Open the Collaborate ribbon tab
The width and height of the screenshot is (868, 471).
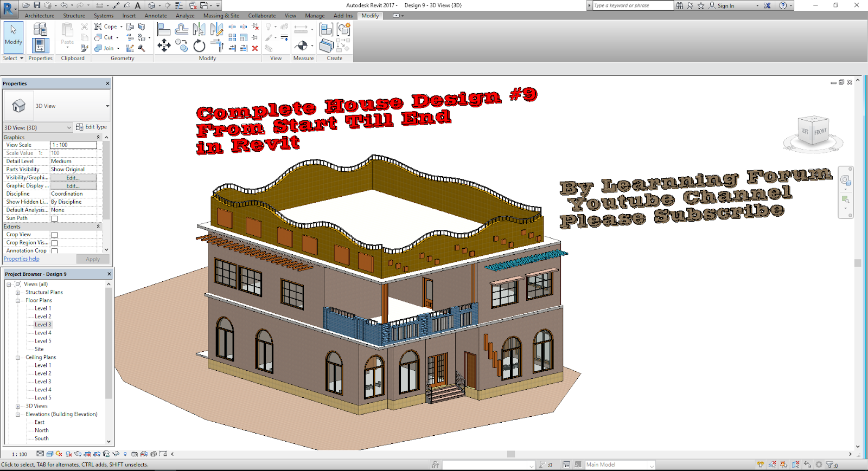[262, 16]
